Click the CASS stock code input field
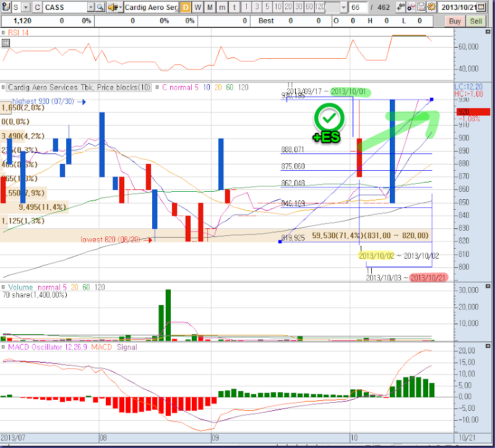Image resolution: width=495 pixels, height=448 pixels. pyautogui.click(x=65, y=7)
